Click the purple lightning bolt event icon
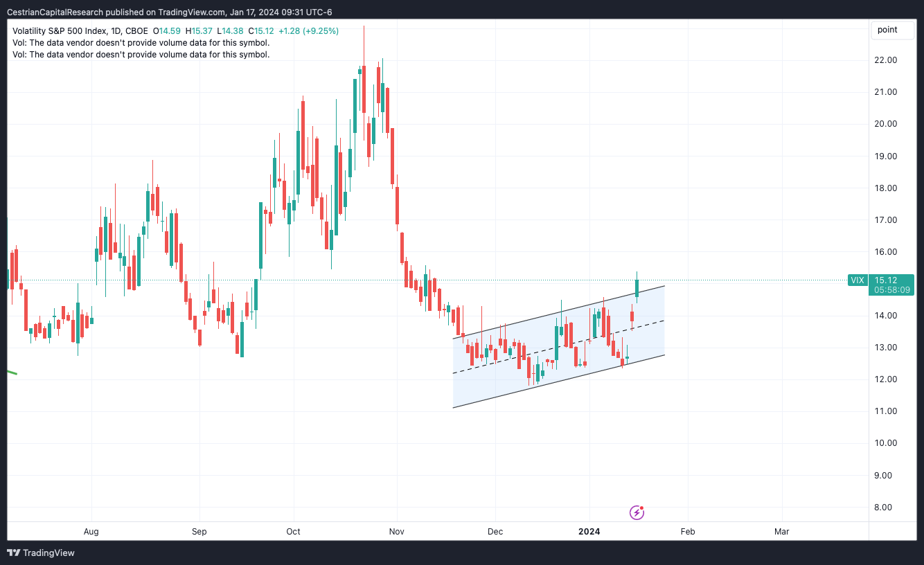This screenshot has height=565, width=924. (637, 512)
